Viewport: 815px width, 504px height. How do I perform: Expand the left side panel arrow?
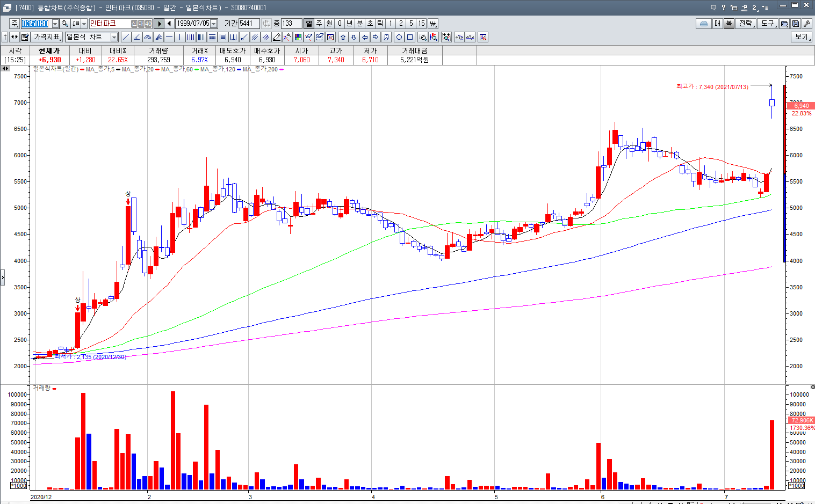click(x=2, y=277)
